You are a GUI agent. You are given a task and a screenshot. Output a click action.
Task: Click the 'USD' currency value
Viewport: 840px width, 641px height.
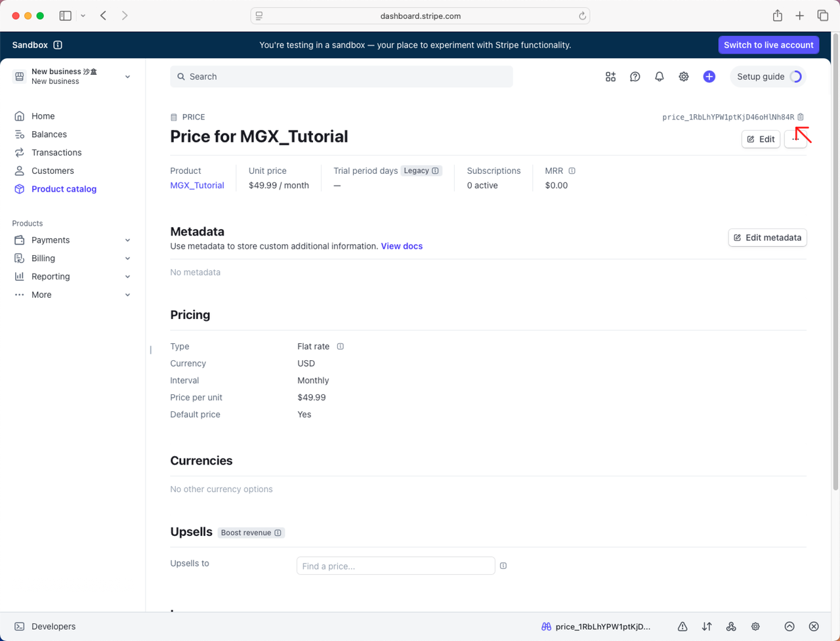pos(306,363)
